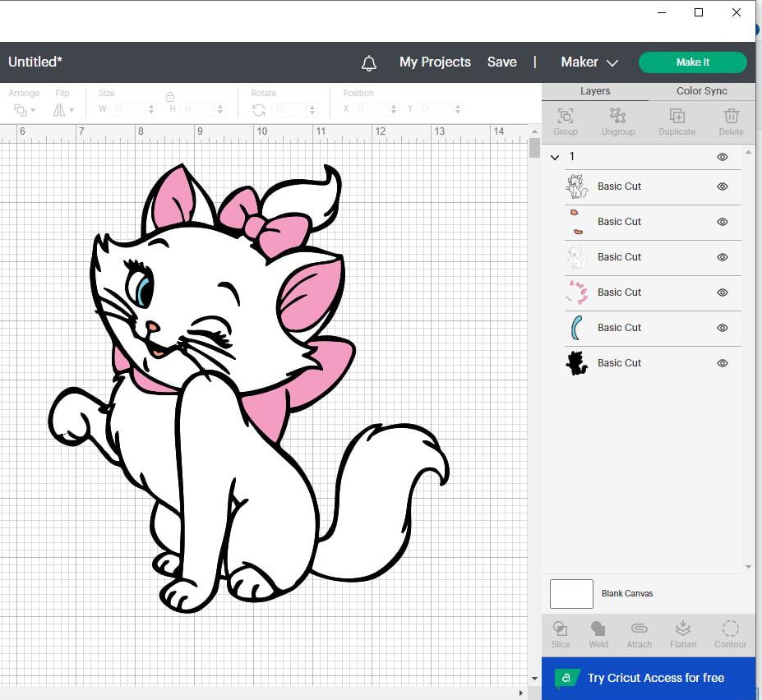
Task: Click the Position X stepper arrows
Action: (x=394, y=109)
